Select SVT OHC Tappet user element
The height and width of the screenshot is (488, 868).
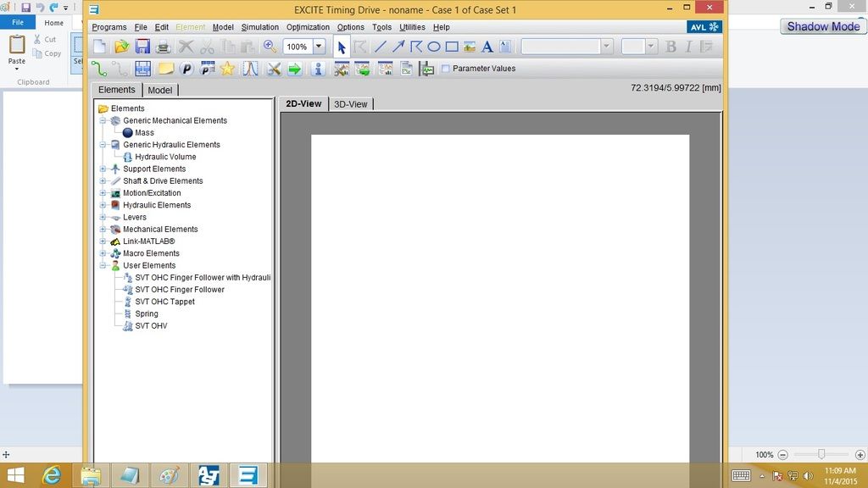pos(164,302)
